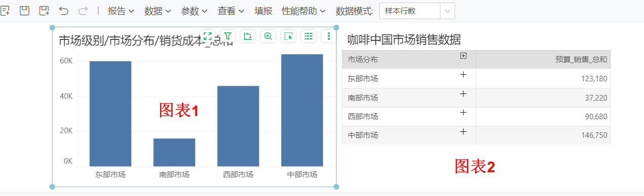644x196 pixels.
Task: Click the 南部市场 x-axis label
Action: (174, 175)
